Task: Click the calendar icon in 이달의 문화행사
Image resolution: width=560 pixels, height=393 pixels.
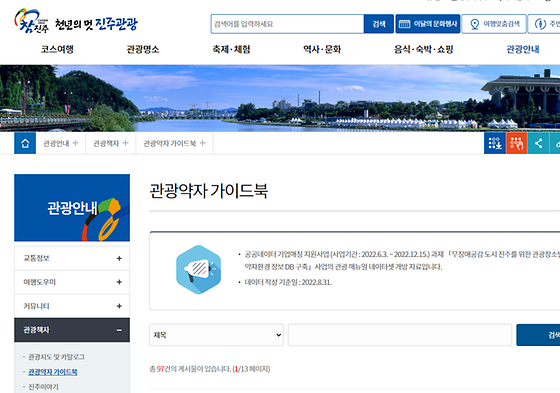Action: click(404, 24)
